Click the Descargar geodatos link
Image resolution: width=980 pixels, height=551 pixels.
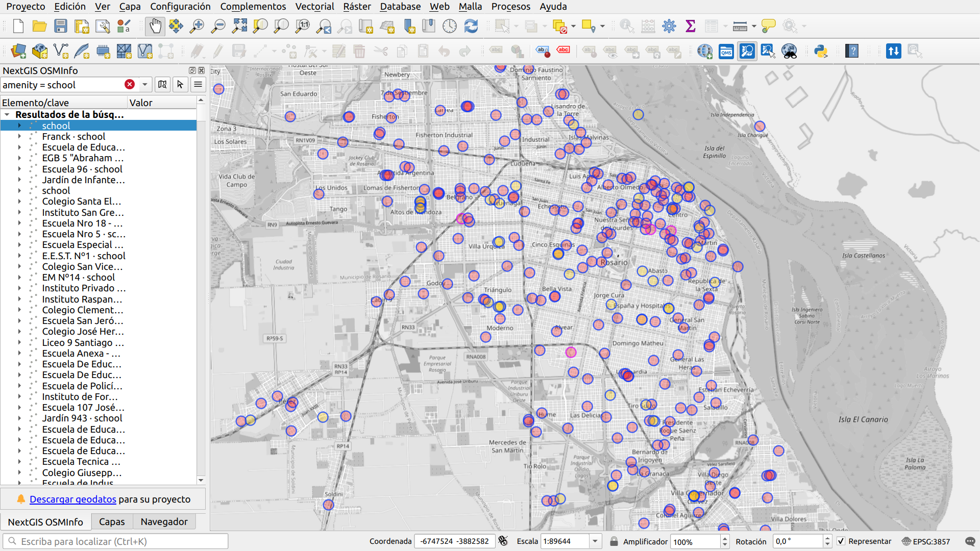tap(73, 499)
